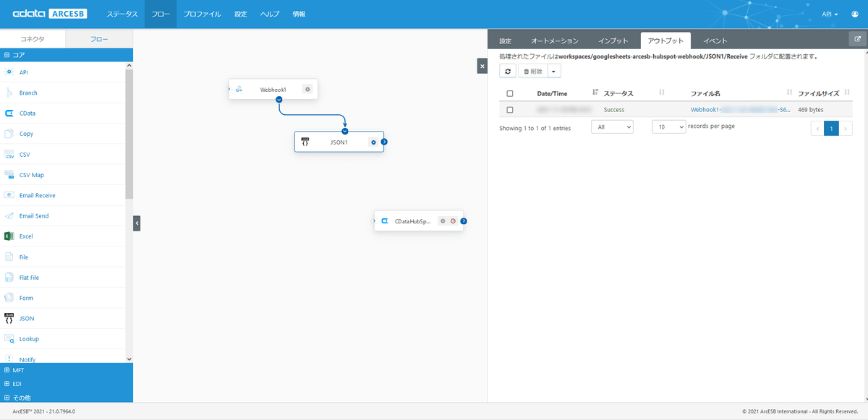Open the API user dropdown menu
This screenshot has height=420, width=868.
click(x=830, y=14)
